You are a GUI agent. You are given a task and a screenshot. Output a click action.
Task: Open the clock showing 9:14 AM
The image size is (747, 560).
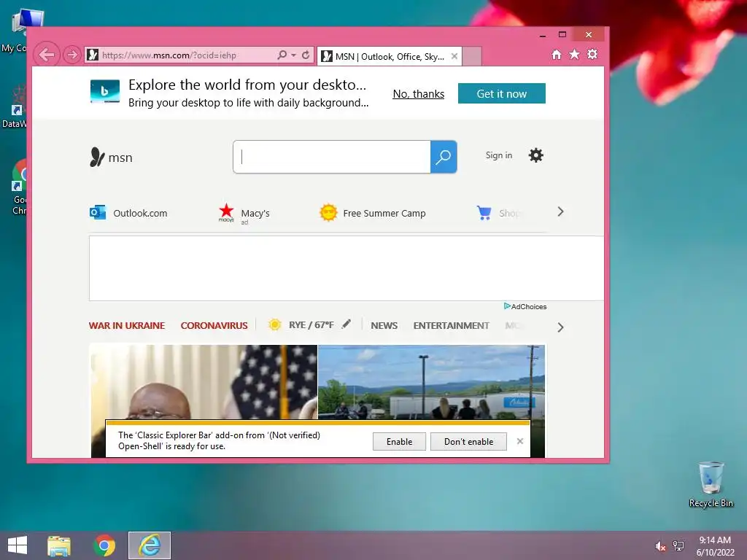point(715,546)
